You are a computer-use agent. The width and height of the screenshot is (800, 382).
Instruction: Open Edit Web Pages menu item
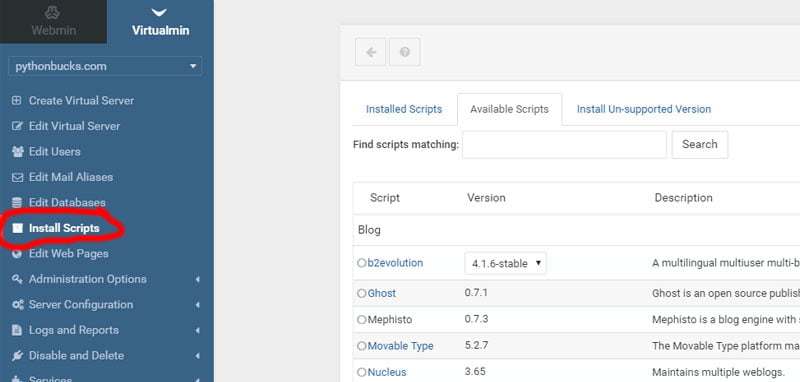pyautogui.click(x=69, y=253)
